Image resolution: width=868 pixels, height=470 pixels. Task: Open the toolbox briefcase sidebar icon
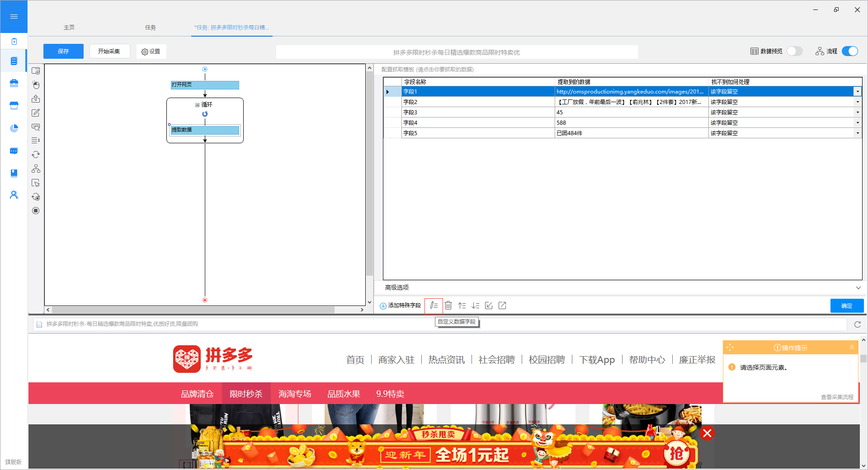tap(14, 83)
